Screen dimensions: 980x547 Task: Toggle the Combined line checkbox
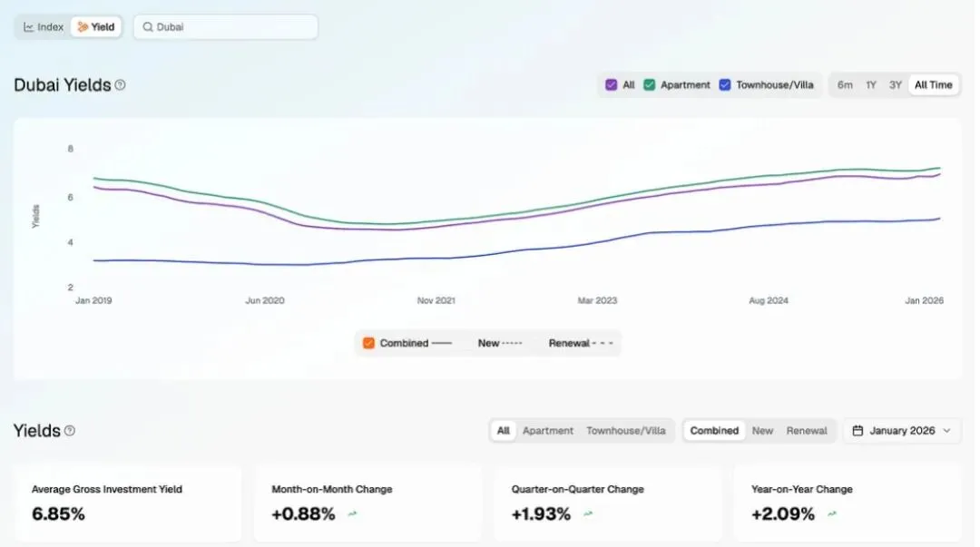pyautogui.click(x=368, y=343)
